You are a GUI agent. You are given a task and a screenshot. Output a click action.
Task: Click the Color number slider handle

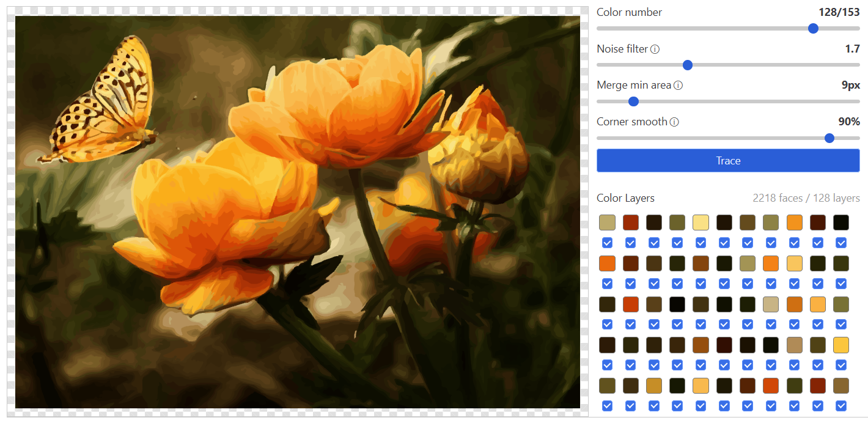pos(813,28)
